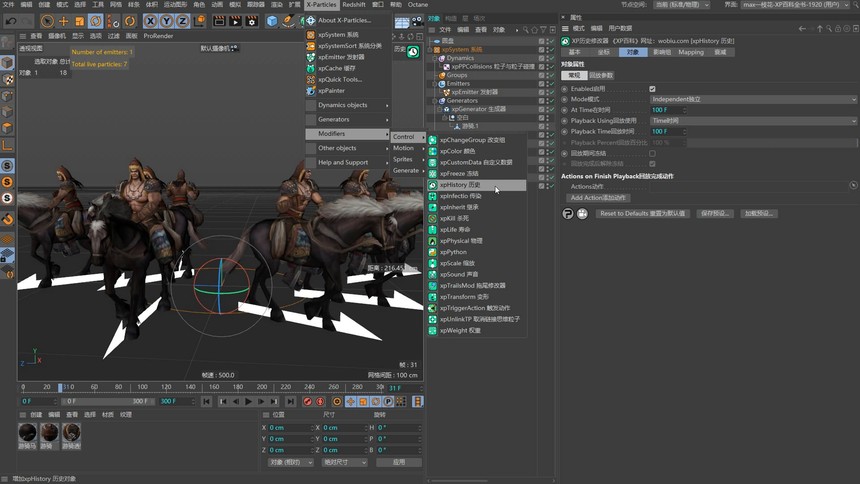This screenshot has height=484, width=860.
Task: Expand the Dynamics objects submenu
Action: click(x=348, y=105)
